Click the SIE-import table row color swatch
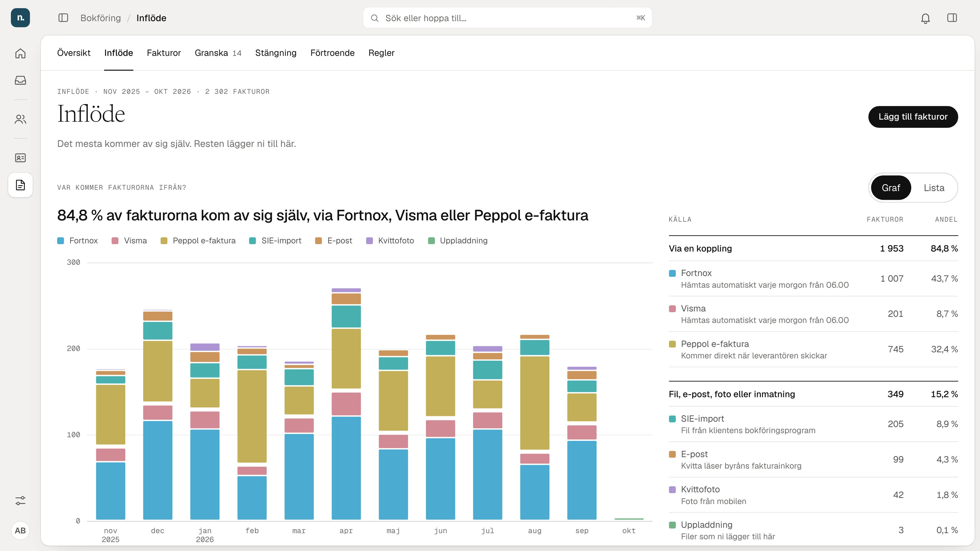Viewport: 980px width, 551px height. click(x=672, y=419)
